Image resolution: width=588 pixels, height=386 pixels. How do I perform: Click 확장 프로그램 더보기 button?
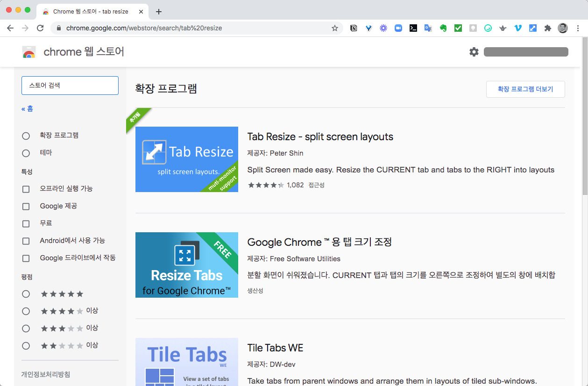[525, 89]
